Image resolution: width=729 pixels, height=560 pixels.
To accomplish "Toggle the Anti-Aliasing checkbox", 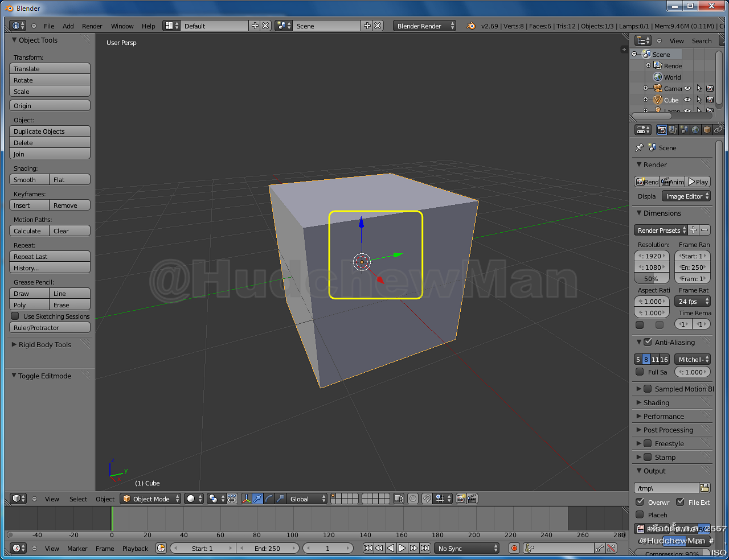I will click(647, 342).
